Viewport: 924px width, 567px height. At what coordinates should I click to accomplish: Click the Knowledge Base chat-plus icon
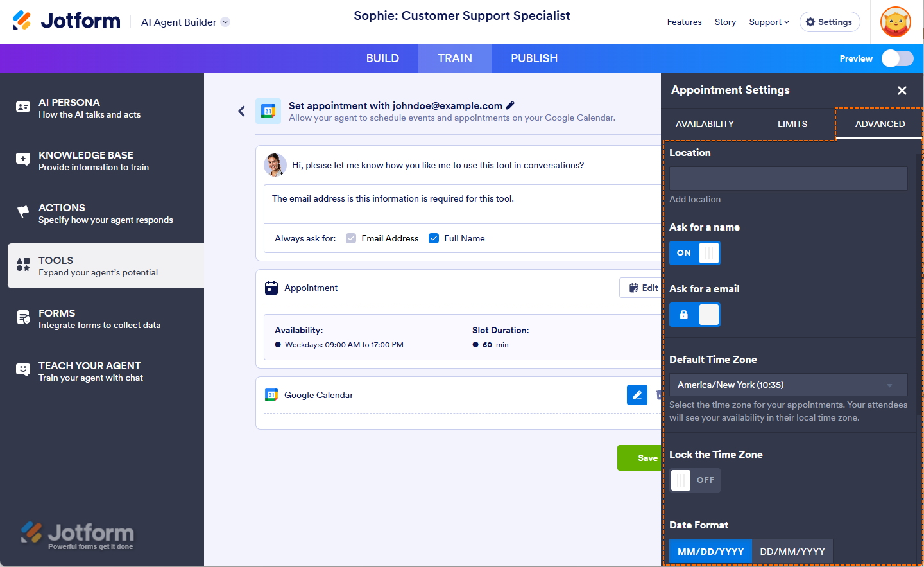point(23,159)
